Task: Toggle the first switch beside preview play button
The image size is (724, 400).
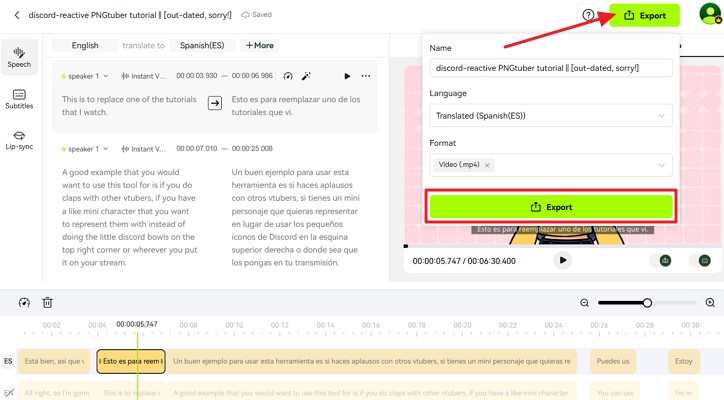Action: 665,260
